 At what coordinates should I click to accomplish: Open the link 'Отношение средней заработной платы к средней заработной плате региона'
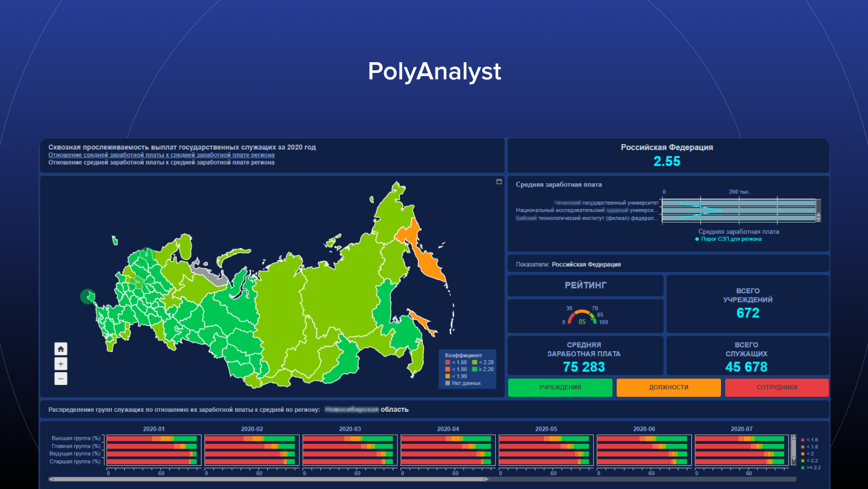point(161,155)
